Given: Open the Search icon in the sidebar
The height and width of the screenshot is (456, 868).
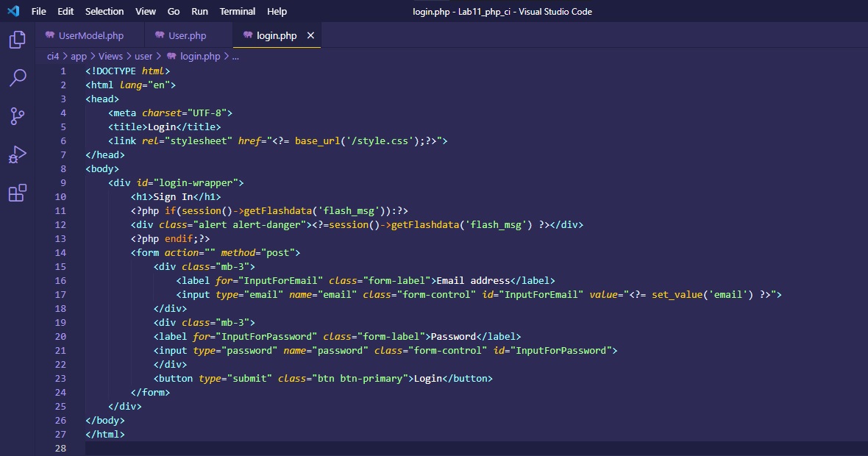Looking at the screenshot, I should pos(16,78).
